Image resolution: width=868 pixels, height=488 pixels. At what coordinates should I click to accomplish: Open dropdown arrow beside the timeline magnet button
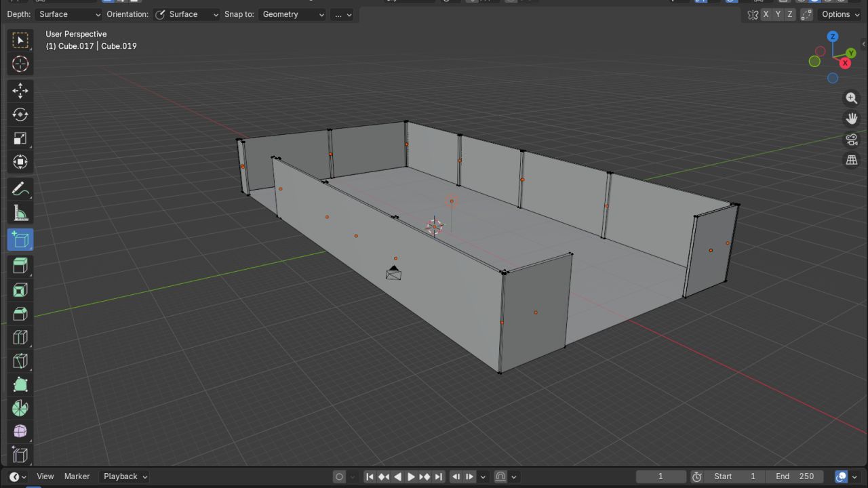(515, 476)
